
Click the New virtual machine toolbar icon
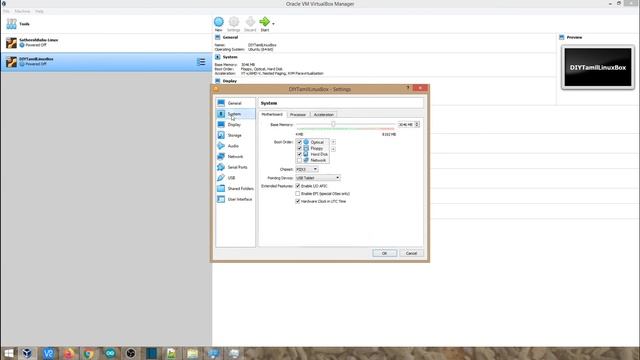coord(219,24)
